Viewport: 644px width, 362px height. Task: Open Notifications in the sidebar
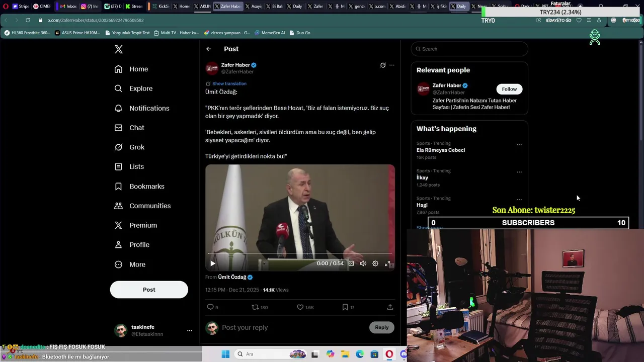[x=142, y=108]
